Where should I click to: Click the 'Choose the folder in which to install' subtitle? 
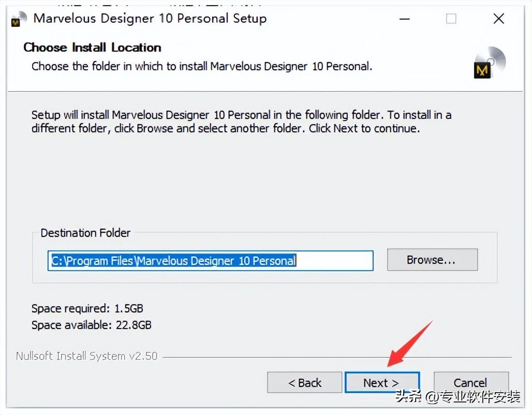[202, 66]
